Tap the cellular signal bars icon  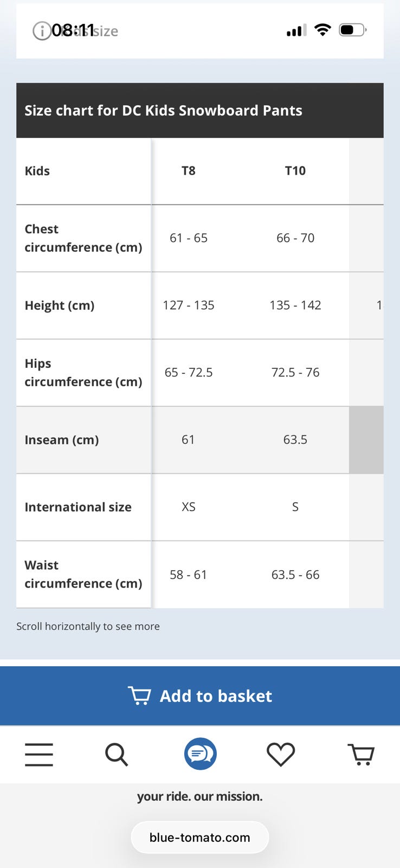[x=296, y=30]
